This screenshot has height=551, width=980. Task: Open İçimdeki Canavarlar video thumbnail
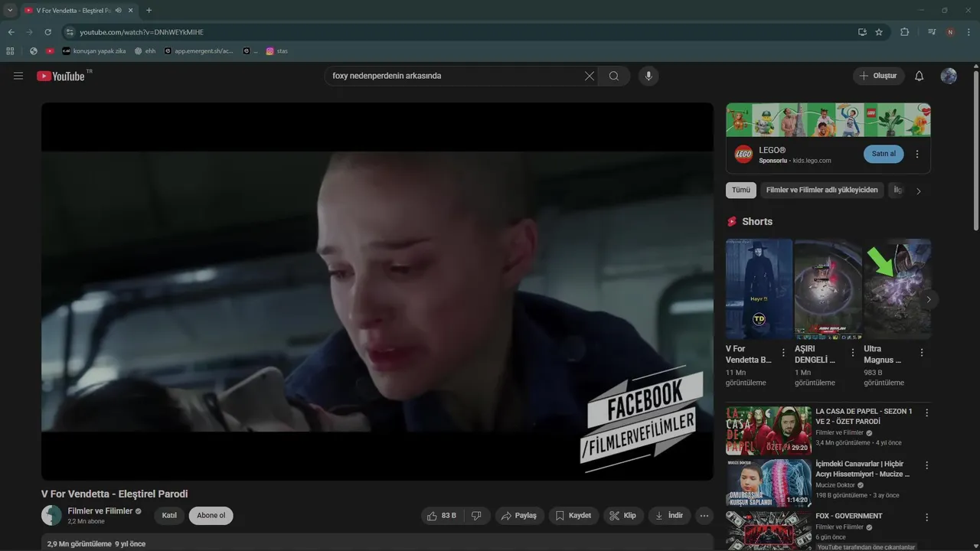[769, 483]
